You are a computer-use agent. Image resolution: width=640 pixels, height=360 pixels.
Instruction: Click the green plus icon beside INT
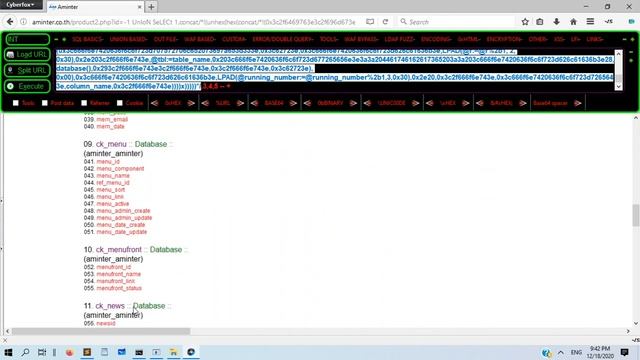pos(64,39)
